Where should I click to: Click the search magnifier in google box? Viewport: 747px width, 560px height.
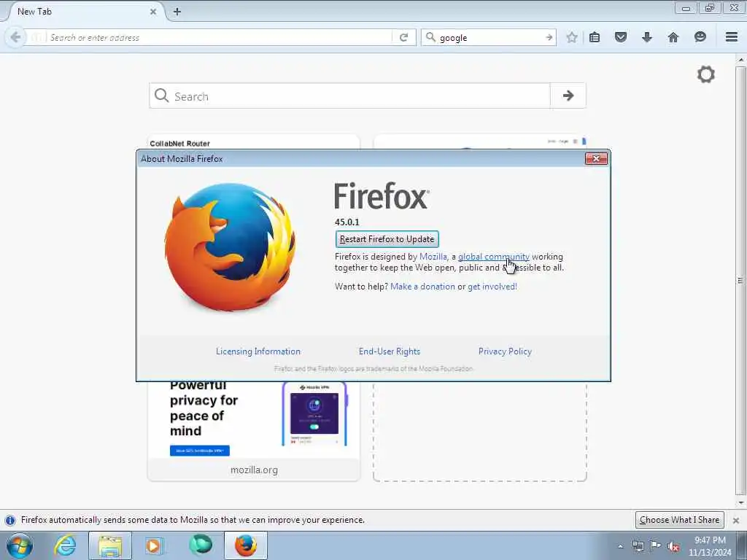click(x=430, y=37)
